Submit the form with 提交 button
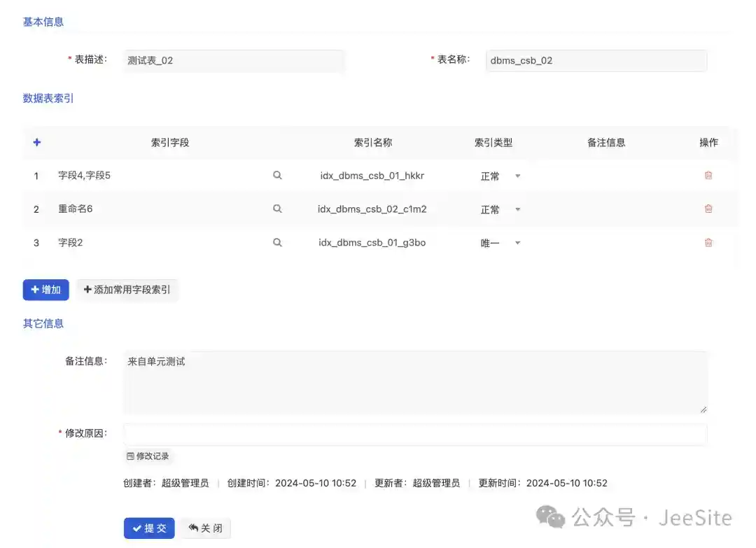The width and height of the screenshot is (756, 548). (x=149, y=528)
